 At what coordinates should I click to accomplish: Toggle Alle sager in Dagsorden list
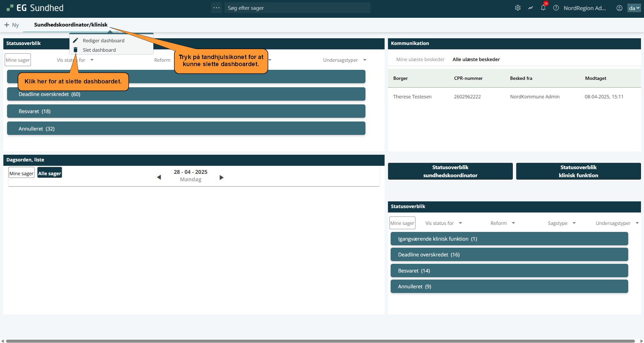pyautogui.click(x=49, y=173)
